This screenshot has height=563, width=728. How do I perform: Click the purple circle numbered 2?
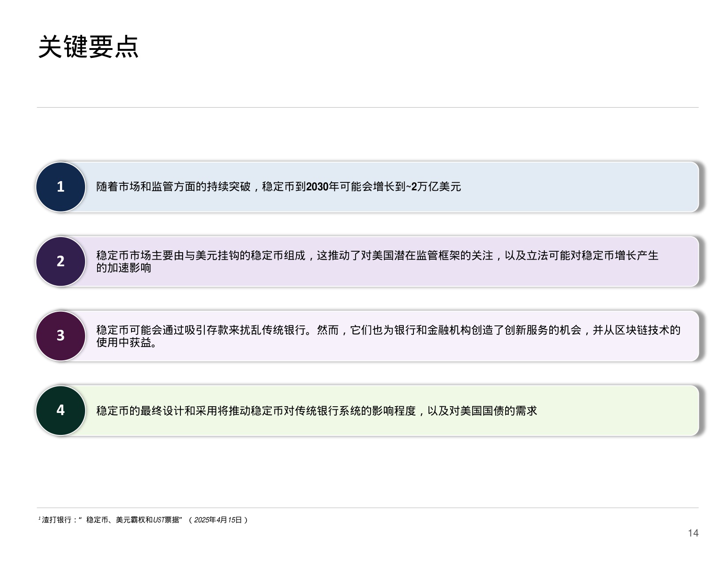(x=60, y=261)
